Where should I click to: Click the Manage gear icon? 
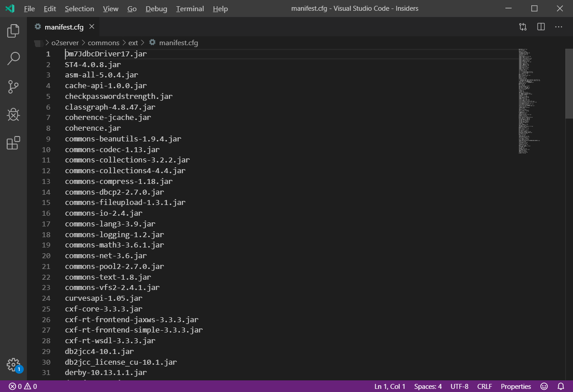tap(13, 364)
